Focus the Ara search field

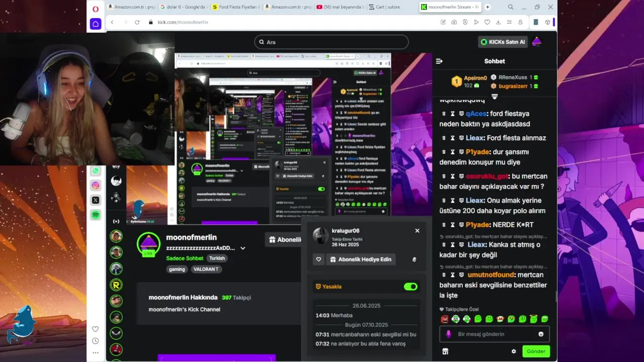pos(332,42)
